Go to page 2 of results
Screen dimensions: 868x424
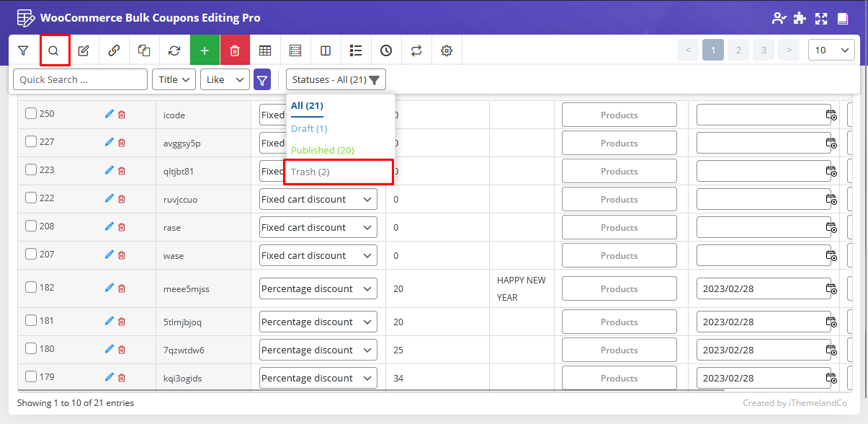coord(738,50)
